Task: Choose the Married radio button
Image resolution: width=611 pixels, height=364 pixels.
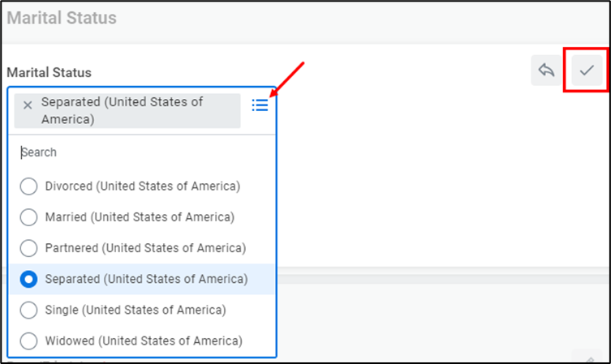Action: [28, 217]
